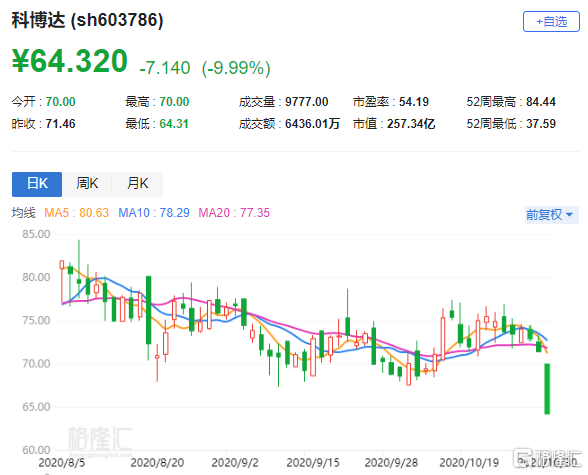The height and width of the screenshot is (475, 588).
Task: Click the 最低 value 64.31
Action: 174,124
